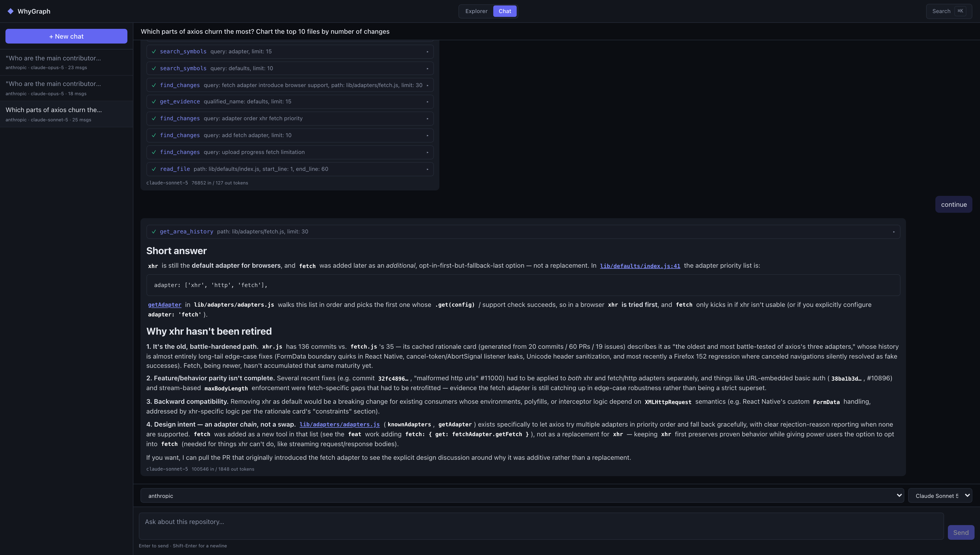The image size is (980, 555).
Task: Open the Claude Sonnet model dropdown
Action: point(940,495)
